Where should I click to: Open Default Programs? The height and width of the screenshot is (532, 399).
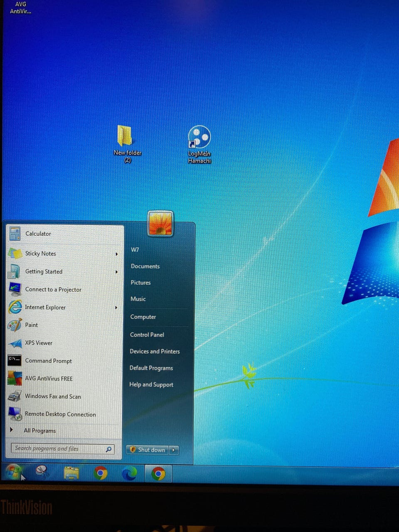point(151,368)
